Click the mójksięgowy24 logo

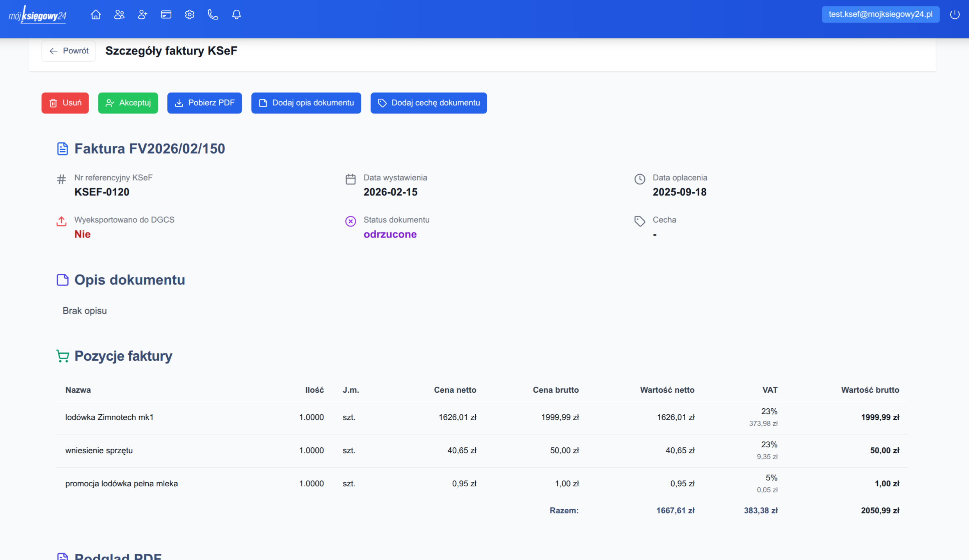coord(37,15)
